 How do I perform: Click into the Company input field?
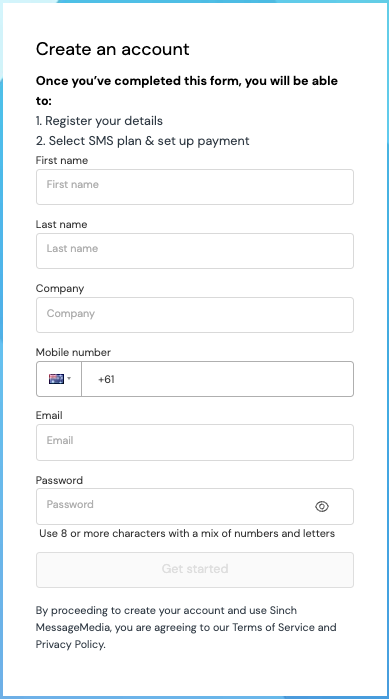[x=195, y=315]
